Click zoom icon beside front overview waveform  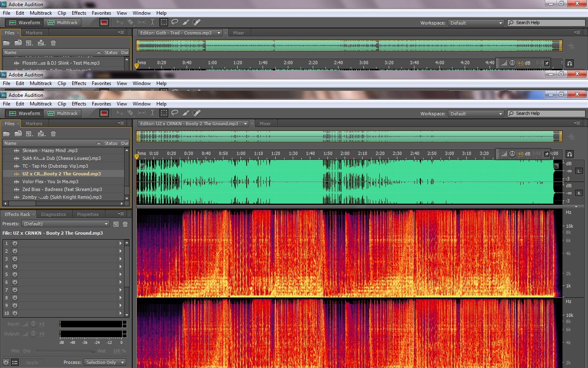(x=571, y=137)
